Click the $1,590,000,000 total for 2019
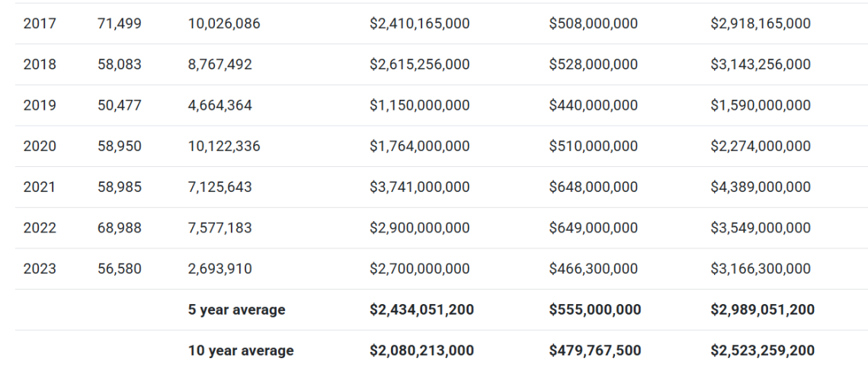Screen dimensions: 868x381 pyautogui.click(x=760, y=105)
